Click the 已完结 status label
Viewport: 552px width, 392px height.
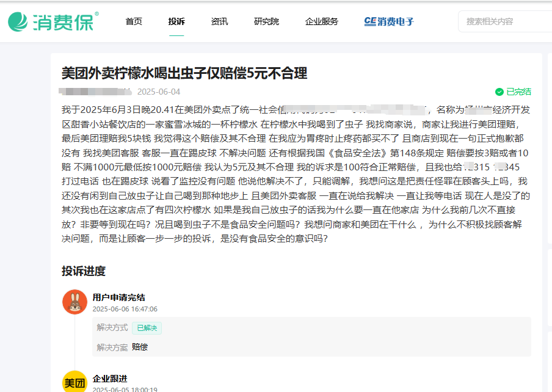pyautogui.click(x=518, y=92)
